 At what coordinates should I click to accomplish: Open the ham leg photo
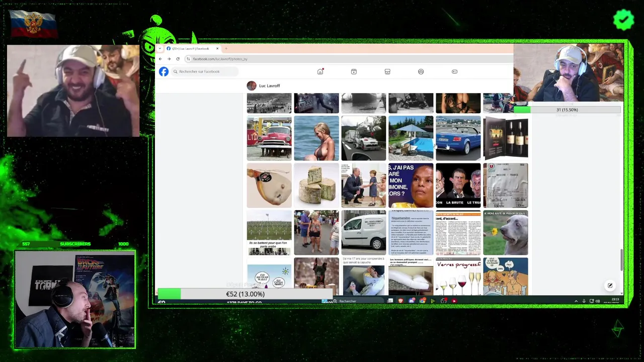click(269, 186)
